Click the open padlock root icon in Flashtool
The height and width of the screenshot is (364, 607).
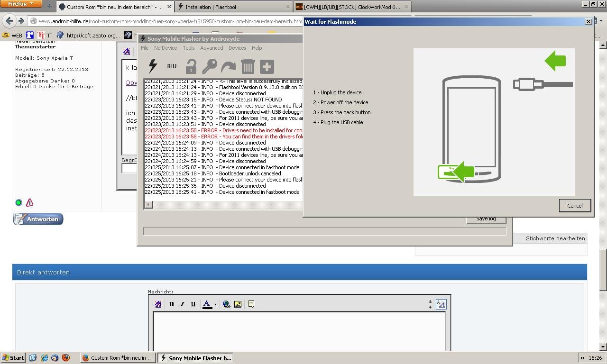[191, 66]
